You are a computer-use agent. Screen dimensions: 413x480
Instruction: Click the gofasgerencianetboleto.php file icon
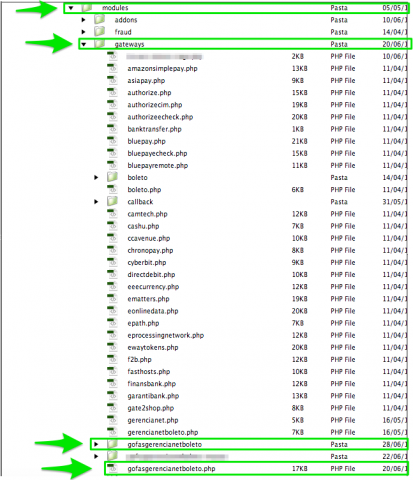click(x=112, y=468)
